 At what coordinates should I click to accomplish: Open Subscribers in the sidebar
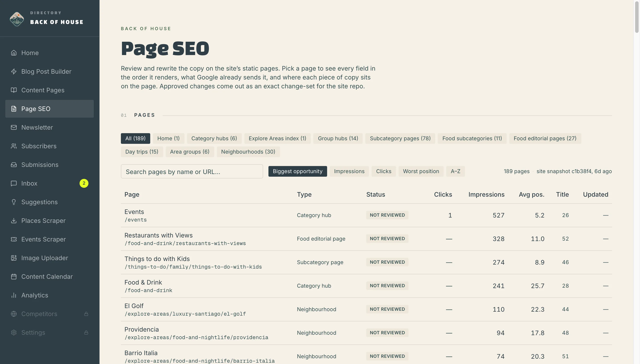[50, 146]
